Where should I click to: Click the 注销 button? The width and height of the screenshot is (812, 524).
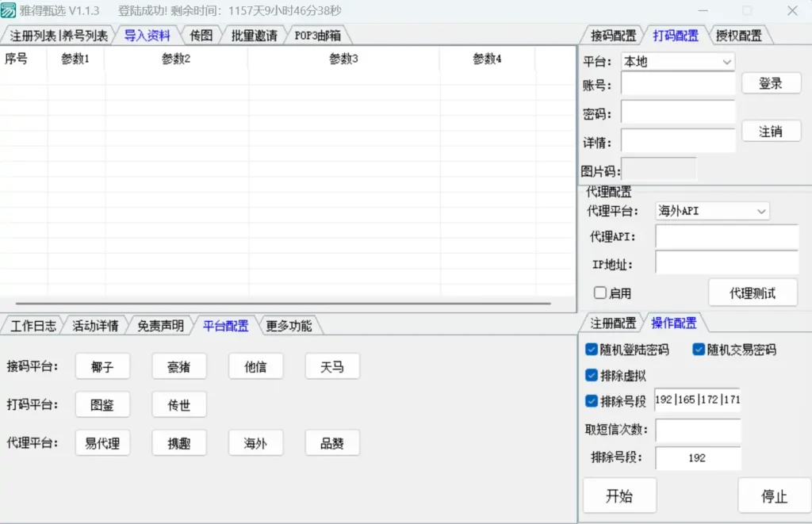coord(771,131)
